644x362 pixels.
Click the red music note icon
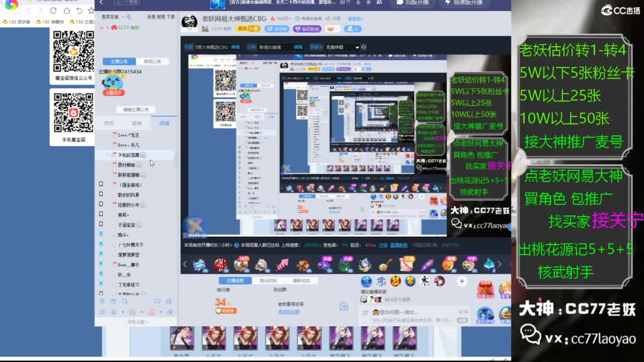point(151,312)
